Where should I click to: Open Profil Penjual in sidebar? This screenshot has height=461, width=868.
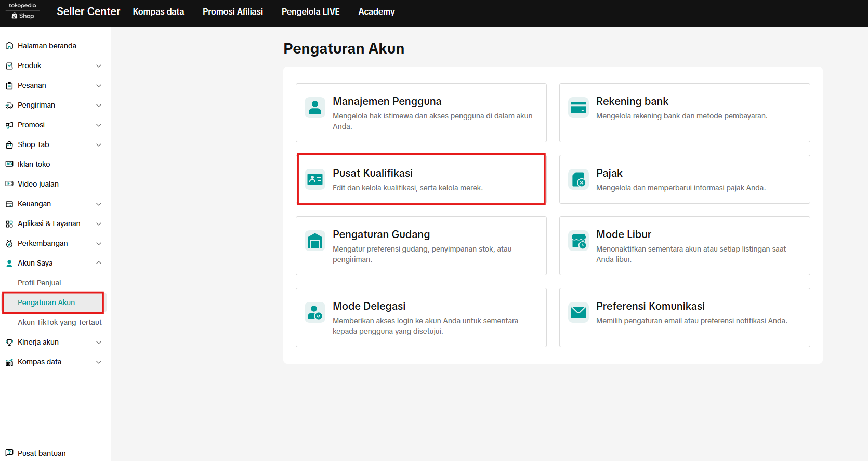pyautogui.click(x=40, y=283)
